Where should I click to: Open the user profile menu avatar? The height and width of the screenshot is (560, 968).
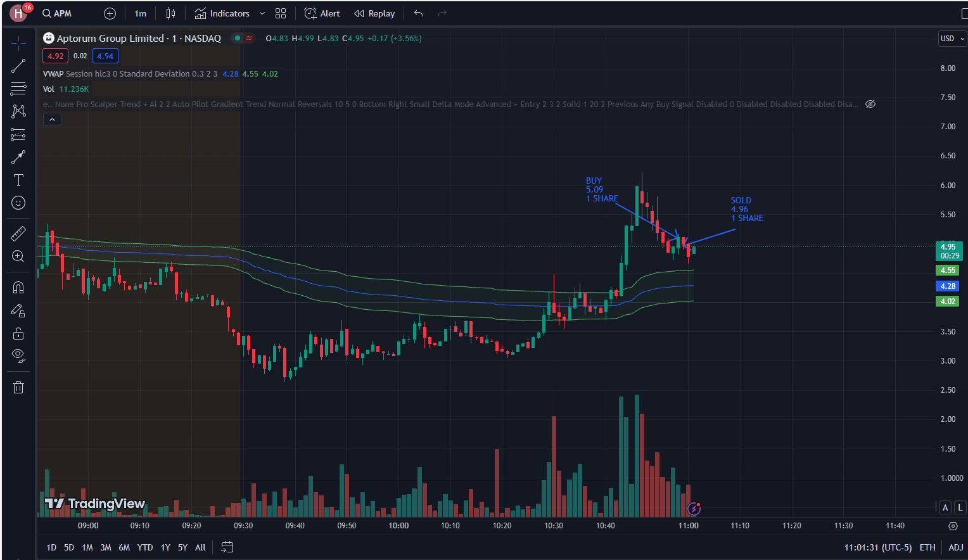pyautogui.click(x=18, y=13)
